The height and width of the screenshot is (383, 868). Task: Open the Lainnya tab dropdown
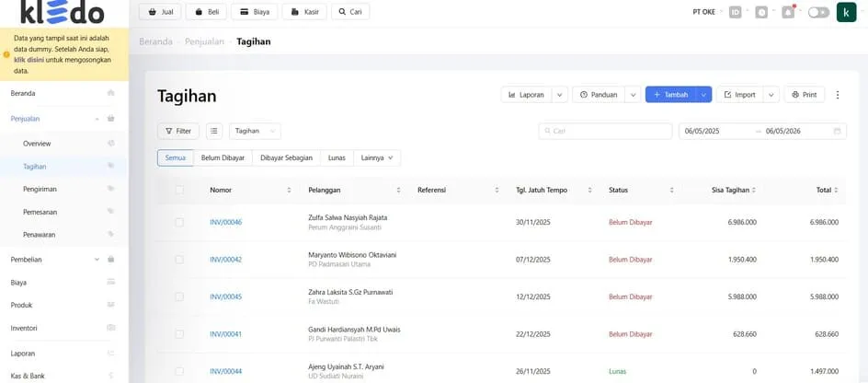click(377, 158)
